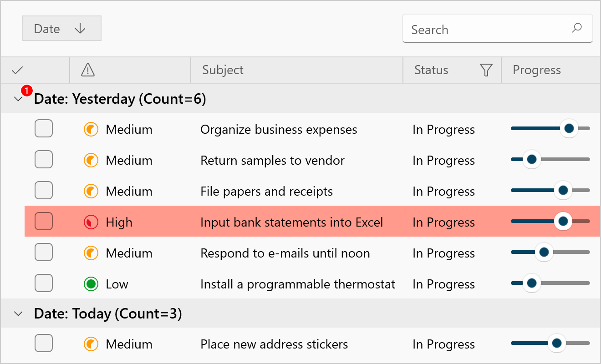601x364 pixels.
Task: Click the importance warning column header icon
Action: pyautogui.click(x=87, y=70)
